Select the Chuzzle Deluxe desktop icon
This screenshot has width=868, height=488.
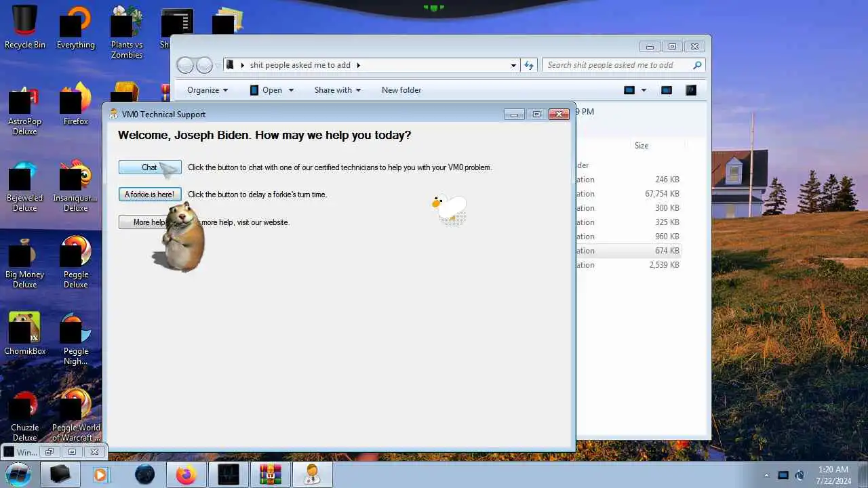tap(25, 415)
